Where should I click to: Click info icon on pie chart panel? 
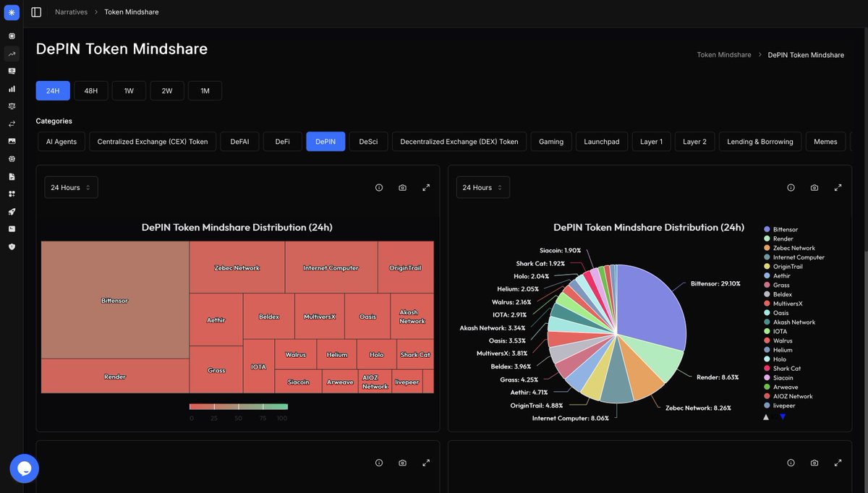pos(791,187)
